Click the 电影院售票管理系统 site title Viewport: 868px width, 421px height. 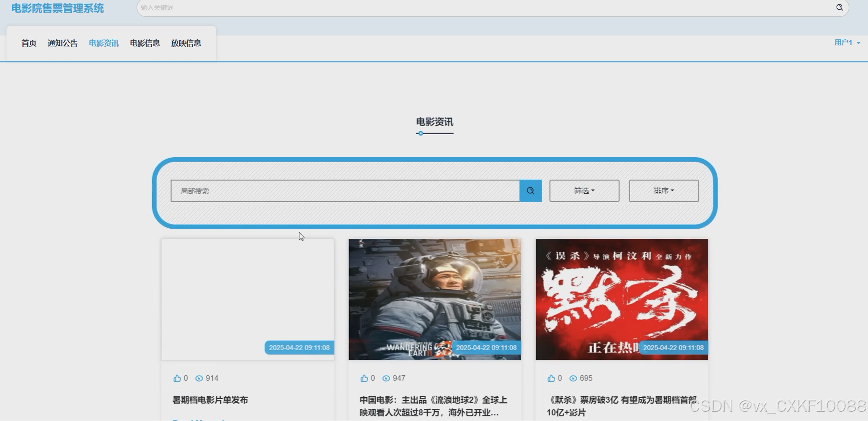tap(57, 8)
